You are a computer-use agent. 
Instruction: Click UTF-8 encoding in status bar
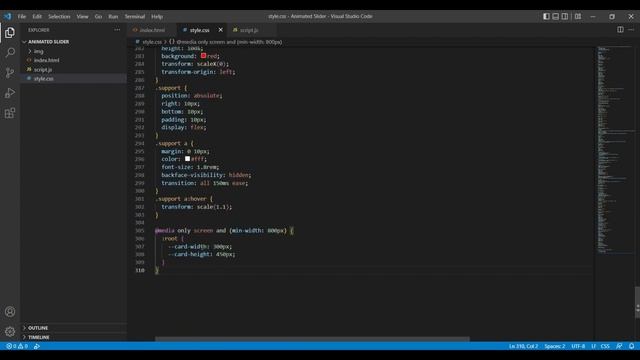click(578, 346)
